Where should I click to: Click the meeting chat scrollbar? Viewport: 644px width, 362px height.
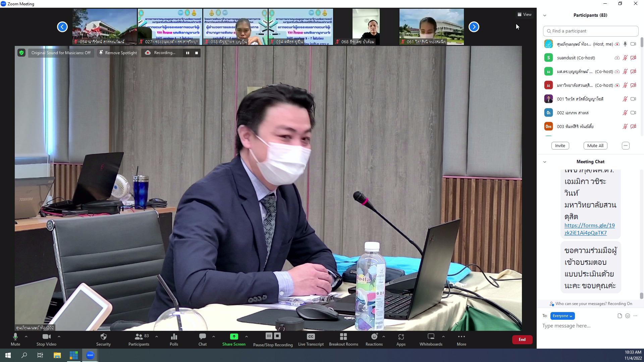642,296
